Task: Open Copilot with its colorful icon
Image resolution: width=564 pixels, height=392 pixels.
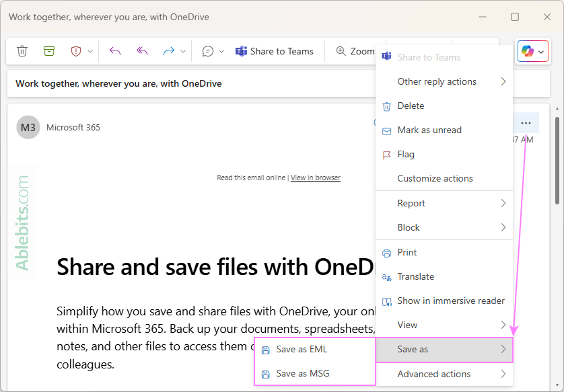Action: [528, 51]
